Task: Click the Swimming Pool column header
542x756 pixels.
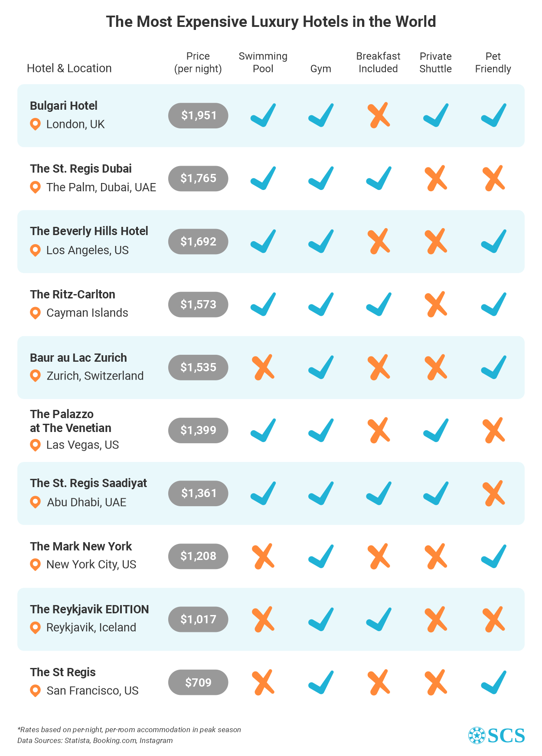Action: (263, 62)
